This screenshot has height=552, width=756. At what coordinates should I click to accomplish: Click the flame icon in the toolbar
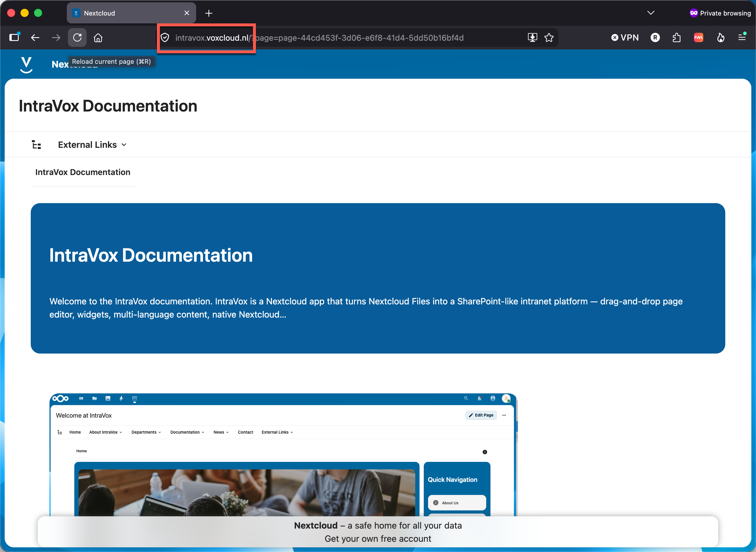(721, 37)
